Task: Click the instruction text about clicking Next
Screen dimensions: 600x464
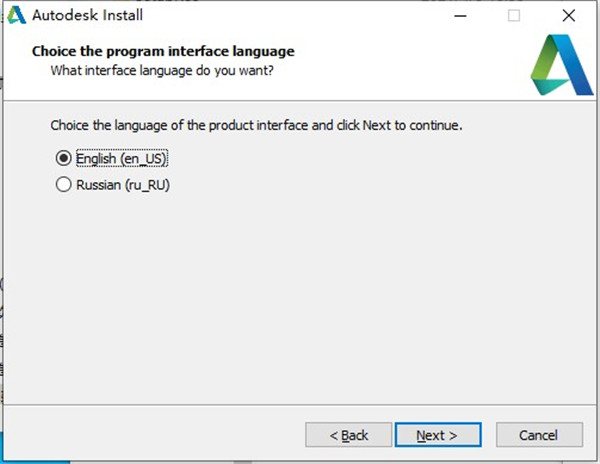Action: click(x=256, y=127)
